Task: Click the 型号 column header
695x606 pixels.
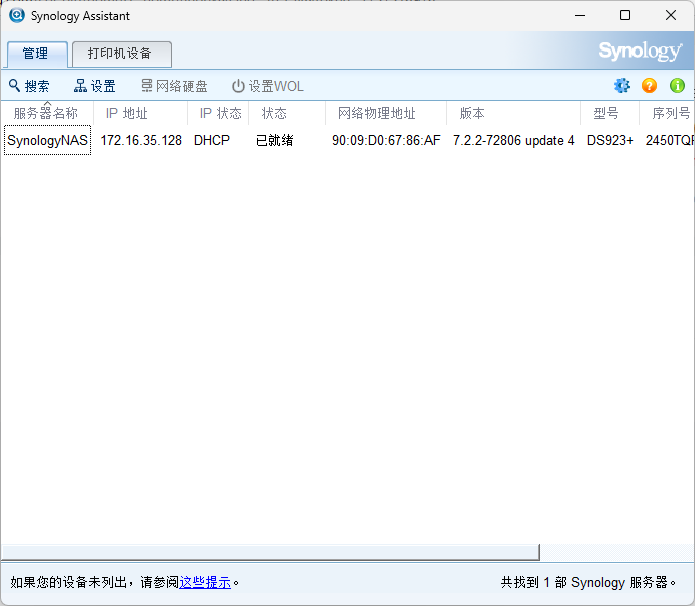Action: pyautogui.click(x=606, y=113)
